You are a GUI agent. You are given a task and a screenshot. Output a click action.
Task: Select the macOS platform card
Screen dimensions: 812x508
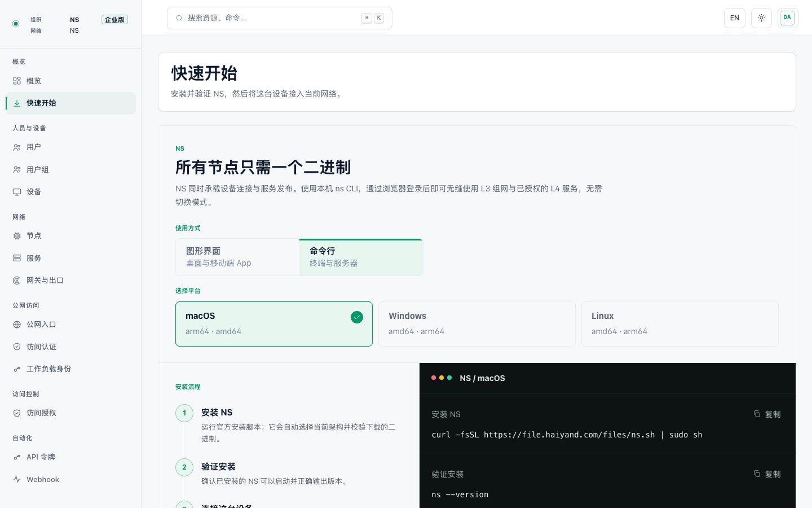pyautogui.click(x=274, y=324)
